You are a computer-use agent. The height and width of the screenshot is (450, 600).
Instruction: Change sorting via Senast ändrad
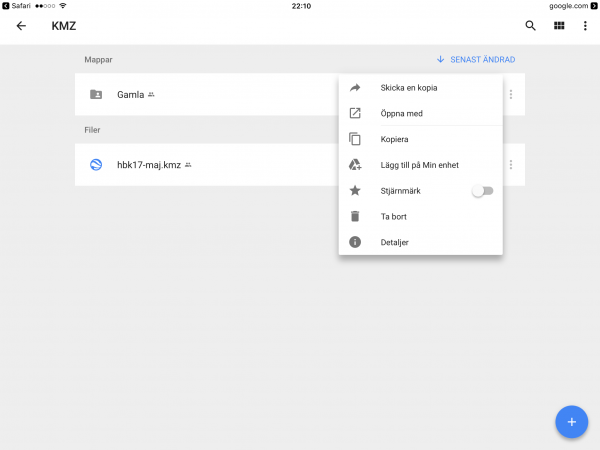pyautogui.click(x=476, y=59)
